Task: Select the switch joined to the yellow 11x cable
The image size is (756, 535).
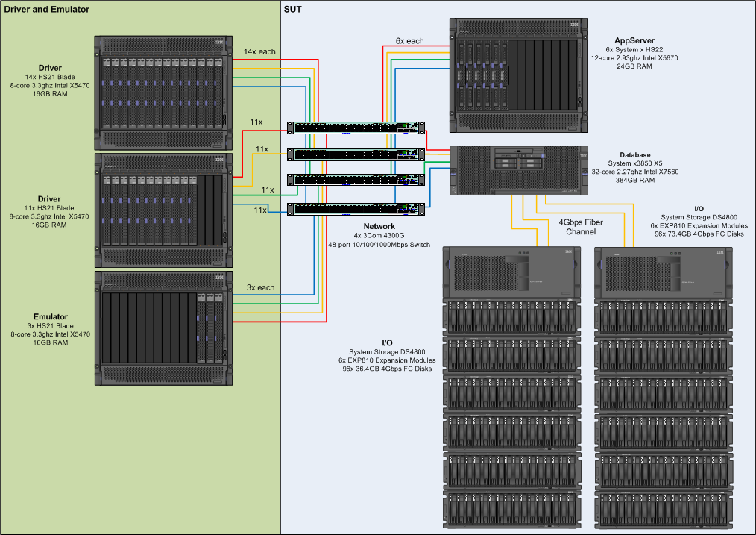Action: pos(356,154)
